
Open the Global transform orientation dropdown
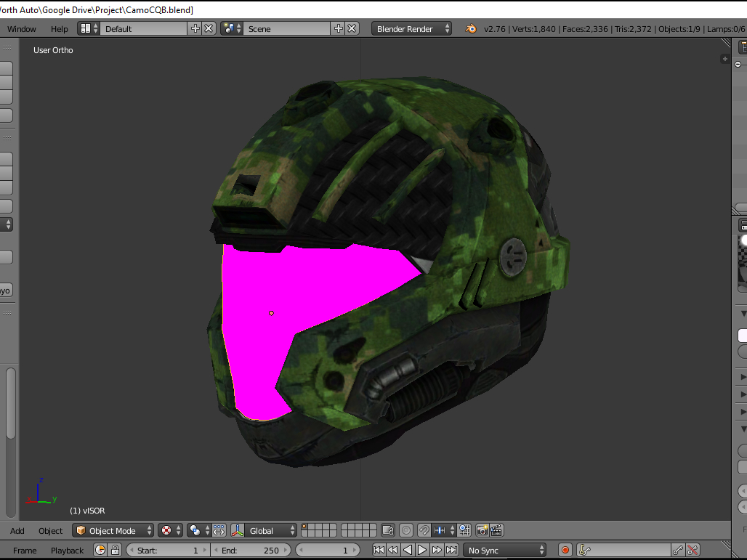pyautogui.click(x=270, y=530)
